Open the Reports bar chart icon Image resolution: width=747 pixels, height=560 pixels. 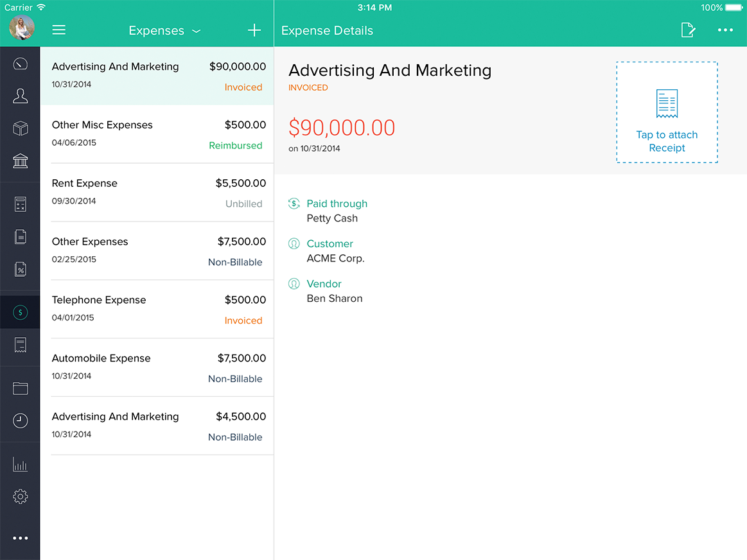coord(20,465)
